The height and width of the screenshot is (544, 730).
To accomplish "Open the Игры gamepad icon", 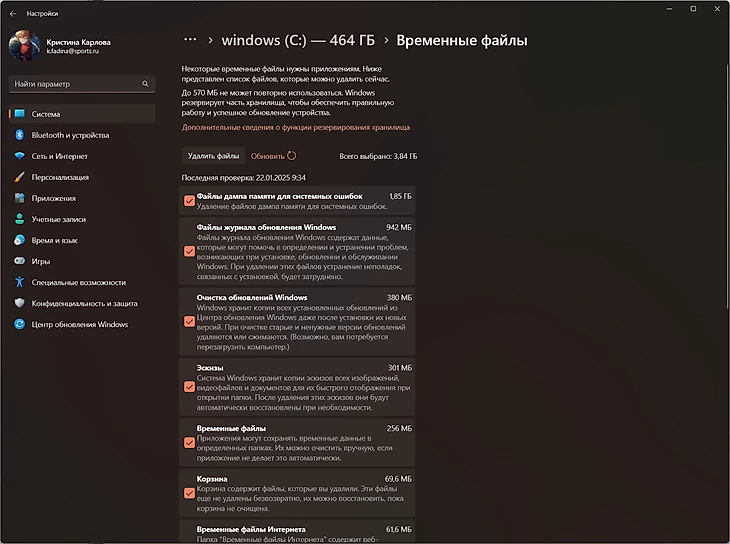I will pos(19,261).
